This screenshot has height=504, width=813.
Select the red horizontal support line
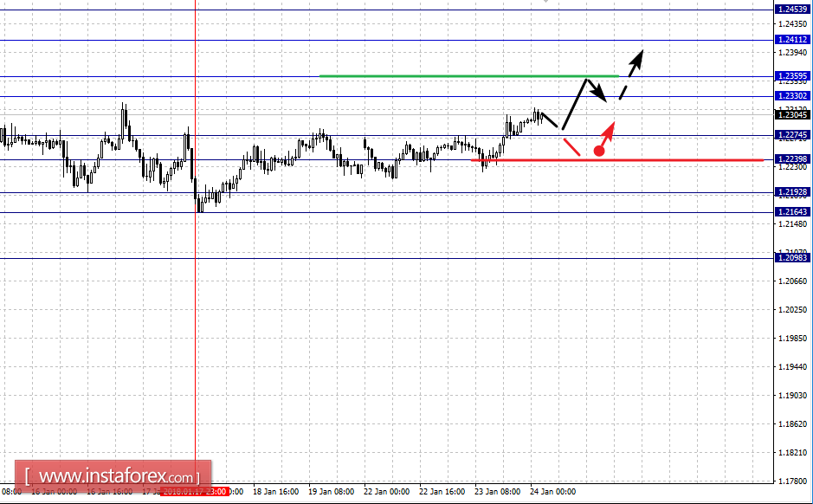(617, 160)
